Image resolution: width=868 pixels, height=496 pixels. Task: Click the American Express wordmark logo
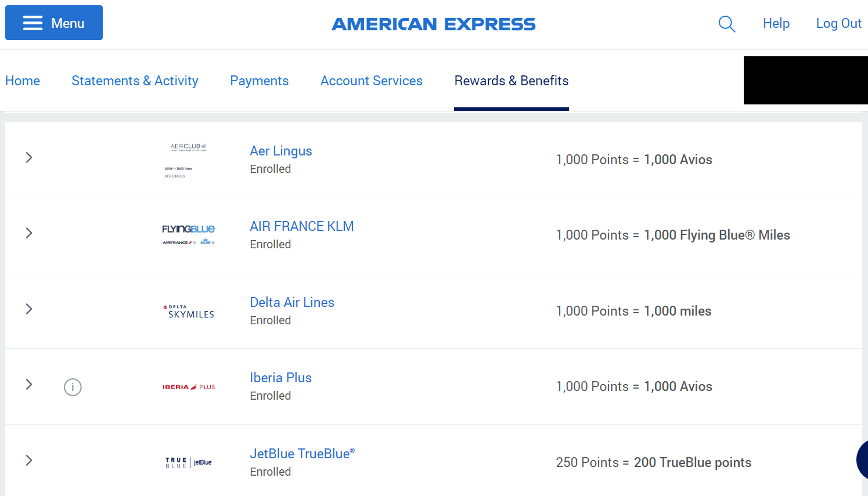433,24
